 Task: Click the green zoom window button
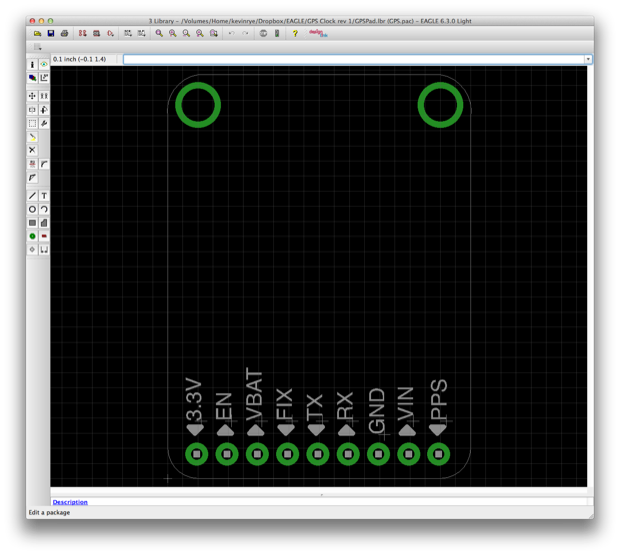point(50,21)
